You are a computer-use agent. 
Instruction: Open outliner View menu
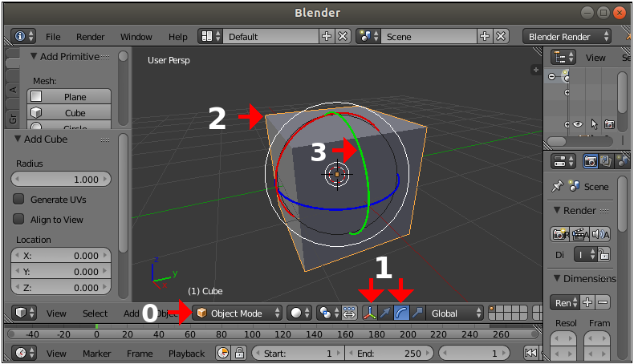595,58
